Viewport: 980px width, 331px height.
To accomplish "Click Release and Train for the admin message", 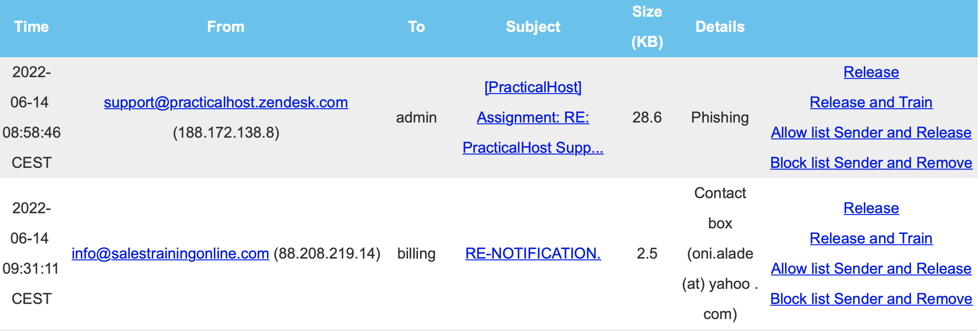I will coord(871,103).
